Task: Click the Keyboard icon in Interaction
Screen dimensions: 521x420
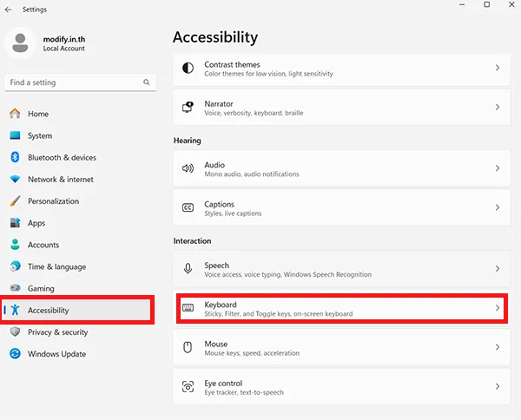Action: [x=188, y=308]
